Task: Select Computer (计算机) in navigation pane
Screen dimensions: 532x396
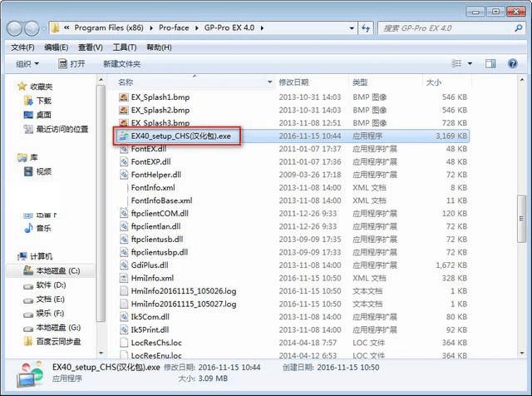Action: 36,256
